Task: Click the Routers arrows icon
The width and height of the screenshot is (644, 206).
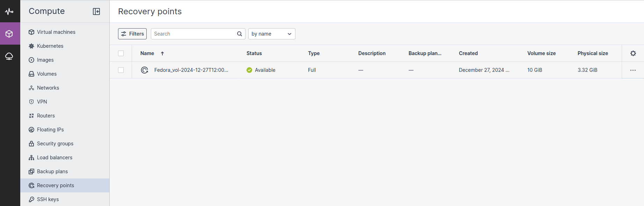Action: click(x=31, y=116)
